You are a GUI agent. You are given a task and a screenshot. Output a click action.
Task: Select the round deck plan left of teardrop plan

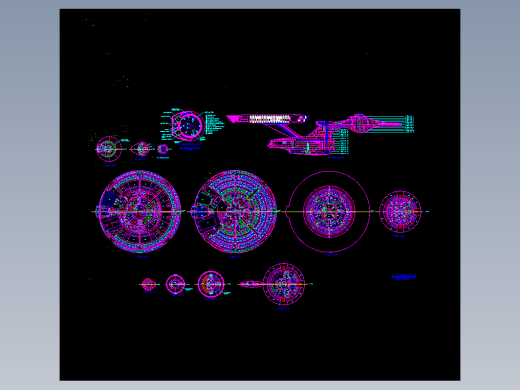[x=109, y=149]
